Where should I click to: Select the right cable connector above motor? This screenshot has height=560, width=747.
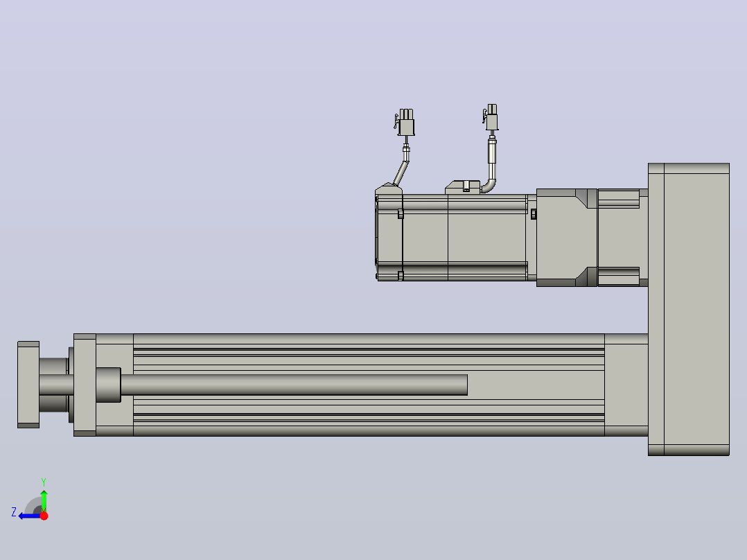click(491, 117)
